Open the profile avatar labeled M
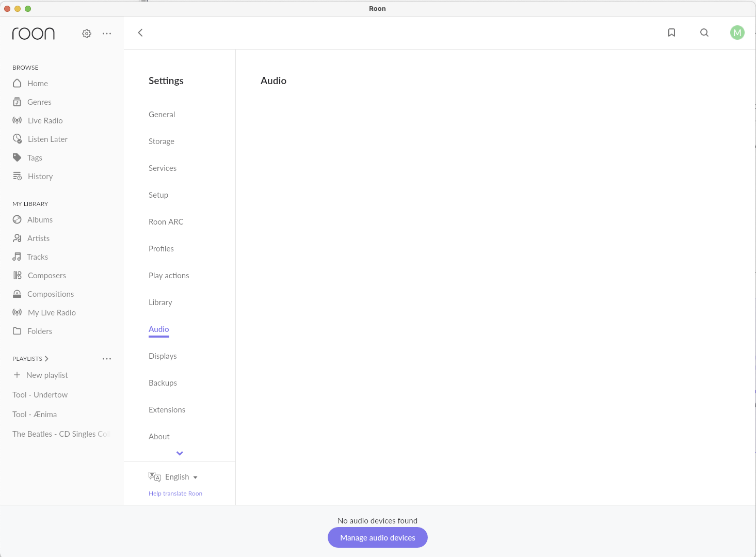756x557 pixels. [x=737, y=33]
